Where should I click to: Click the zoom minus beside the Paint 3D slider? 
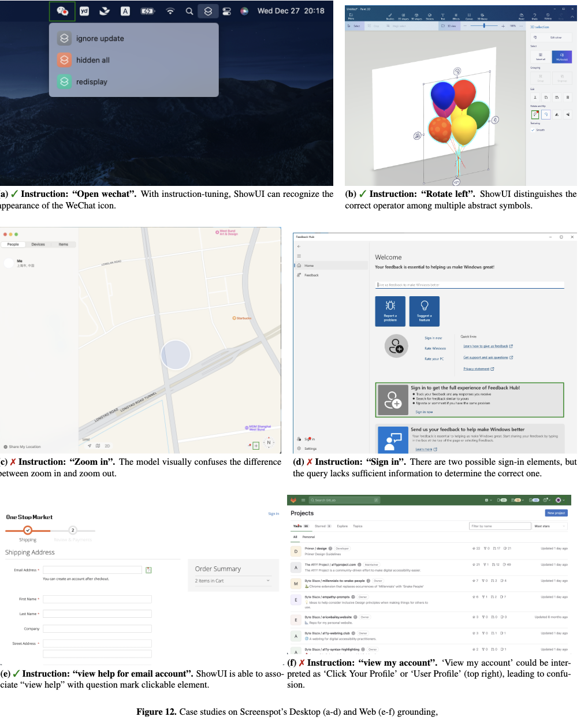[466, 26]
